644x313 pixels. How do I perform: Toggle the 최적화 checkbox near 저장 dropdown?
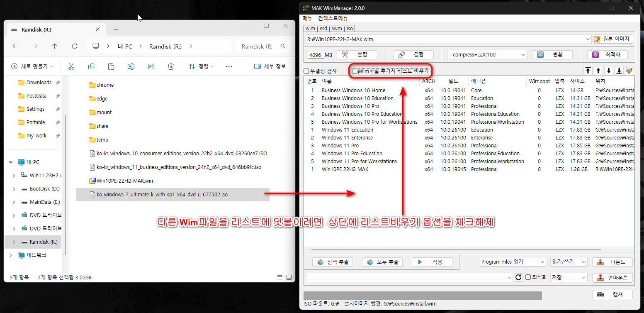coord(528,277)
